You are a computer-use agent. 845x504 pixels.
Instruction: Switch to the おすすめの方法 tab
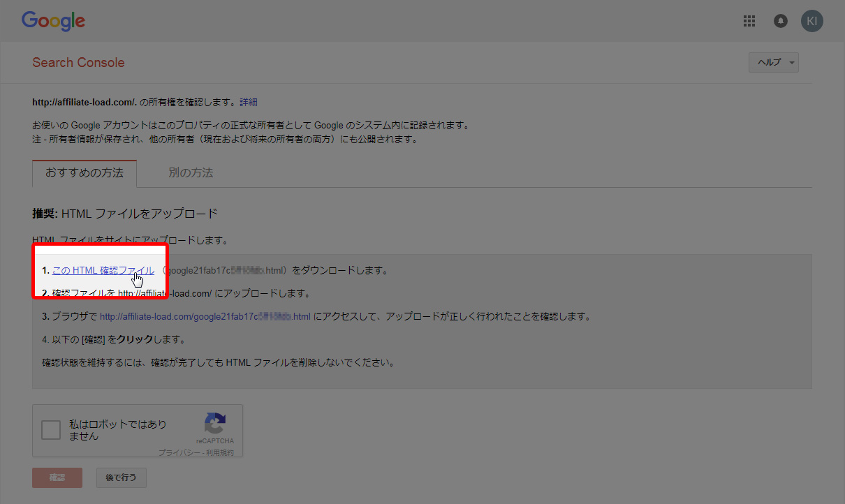coord(84,172)
